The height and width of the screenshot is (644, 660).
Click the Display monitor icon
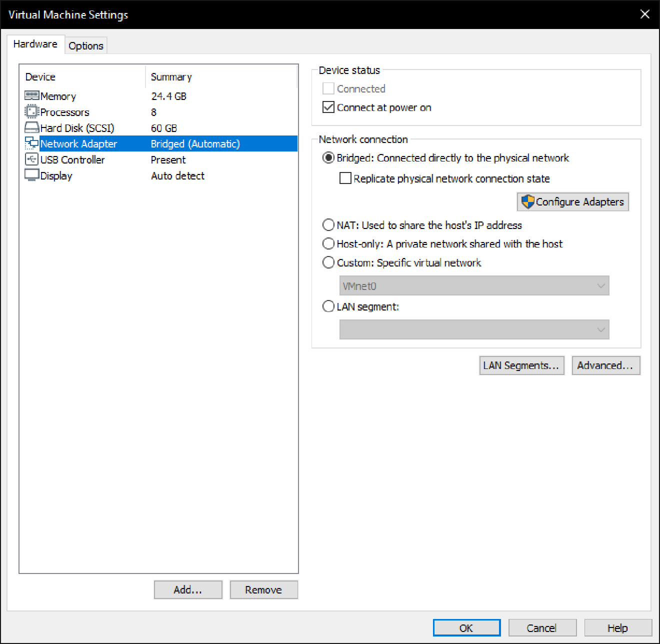pos(31,175)
